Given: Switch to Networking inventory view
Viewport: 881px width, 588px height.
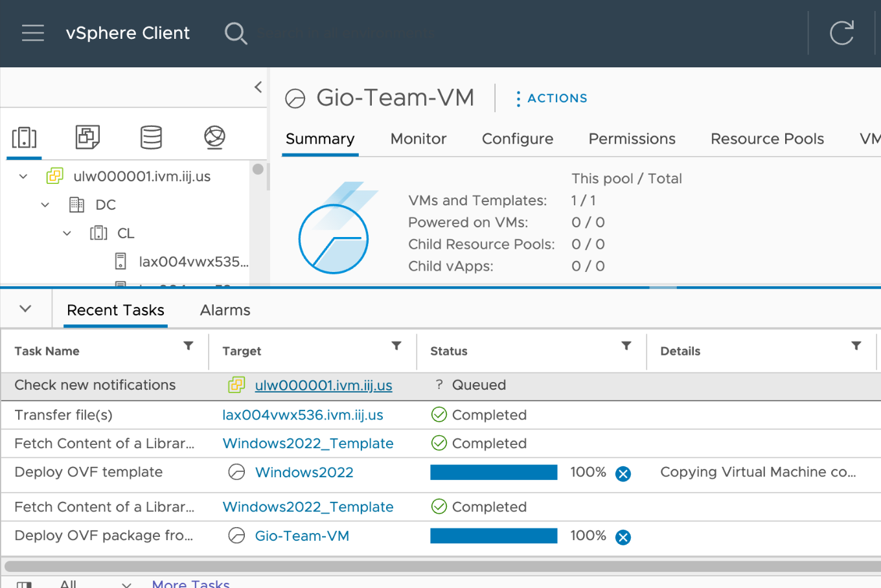Looking at the screenshot, I should [214, 137].
